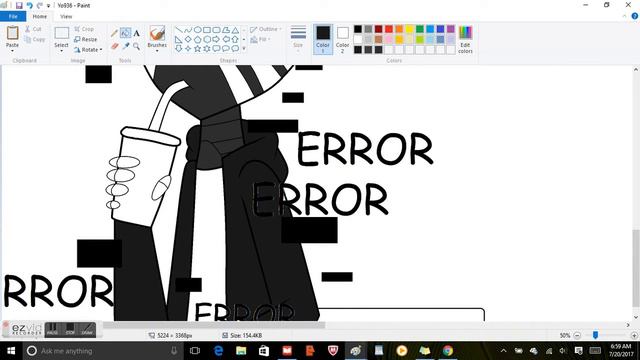
Task: Collapse the ribbon with chevron
Action: [624, 16]
